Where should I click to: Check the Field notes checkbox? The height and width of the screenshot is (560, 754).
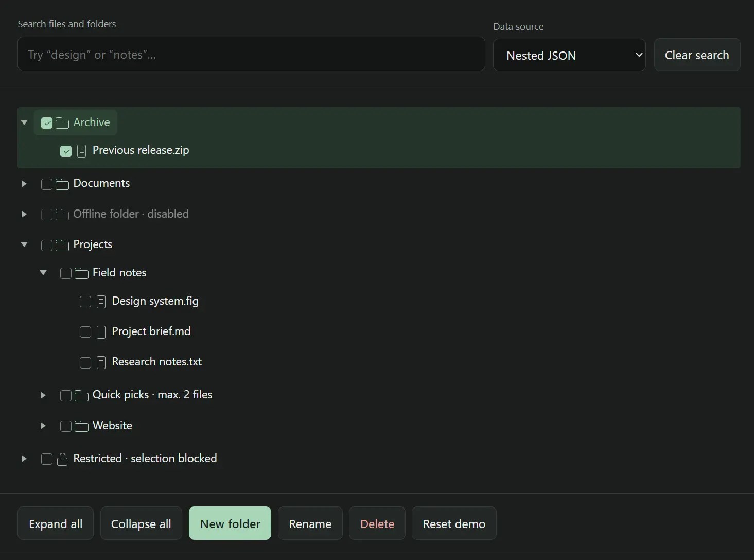pyautogui.click(x=66, y=273)
